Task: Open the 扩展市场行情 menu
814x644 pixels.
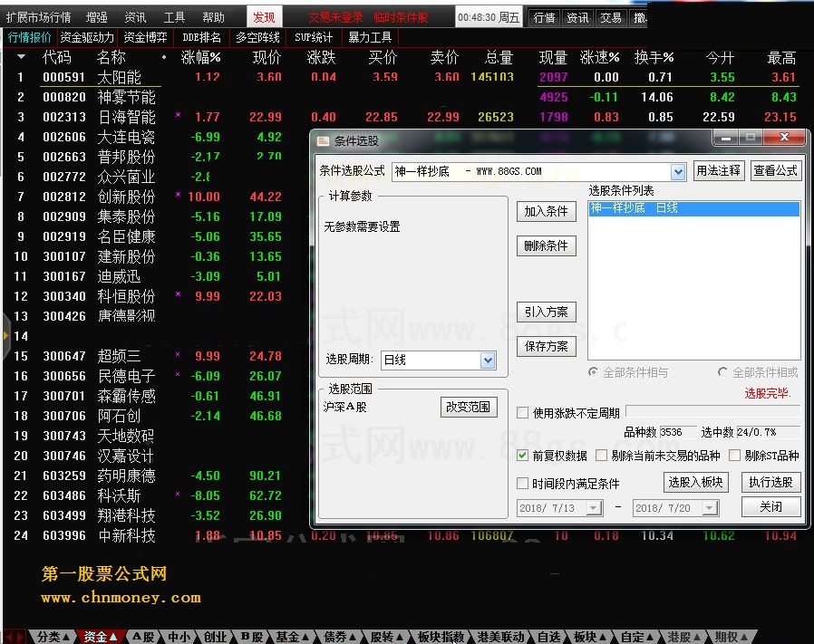Action: click(x=38, y=17)
